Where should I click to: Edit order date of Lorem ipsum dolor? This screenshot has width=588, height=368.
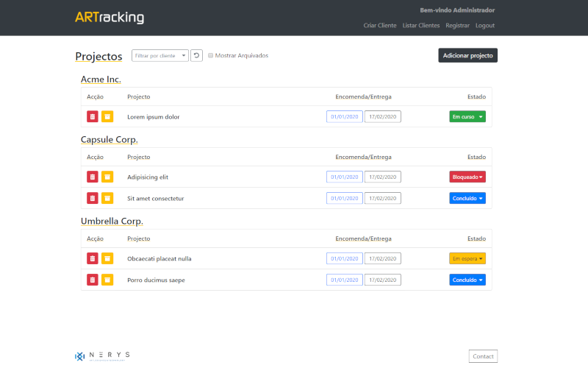click(344, 116)
